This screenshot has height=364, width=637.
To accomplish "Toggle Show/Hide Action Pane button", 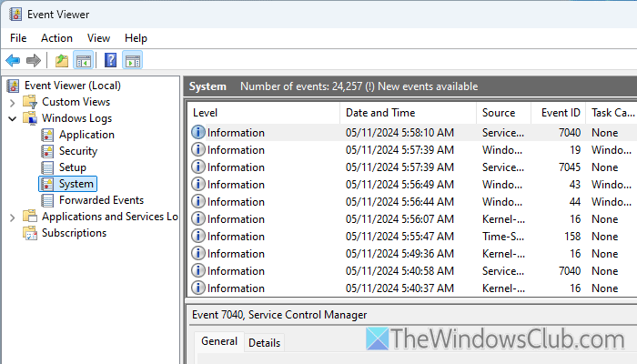I will click(x=133, y=61).
